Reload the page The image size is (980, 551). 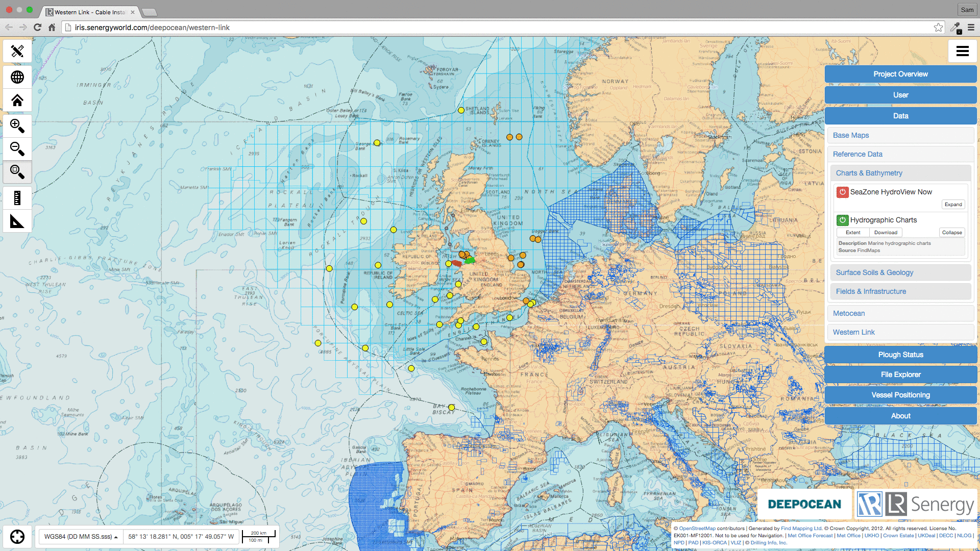[x=37, y=28]
